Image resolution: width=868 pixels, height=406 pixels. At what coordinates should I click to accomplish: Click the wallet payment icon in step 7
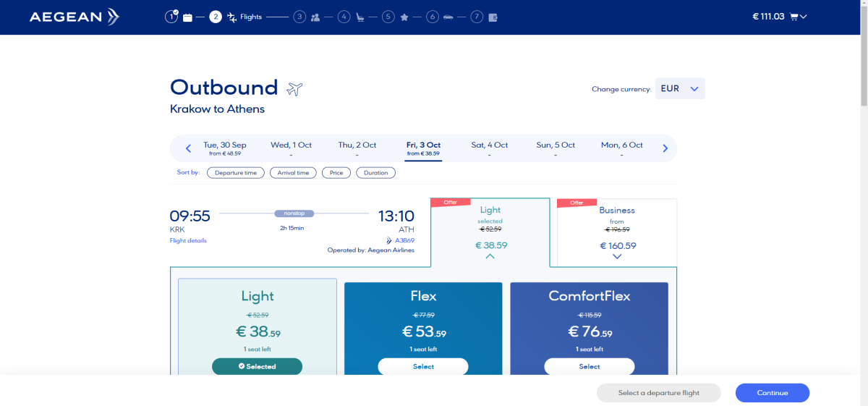click(x=493, y=17)
